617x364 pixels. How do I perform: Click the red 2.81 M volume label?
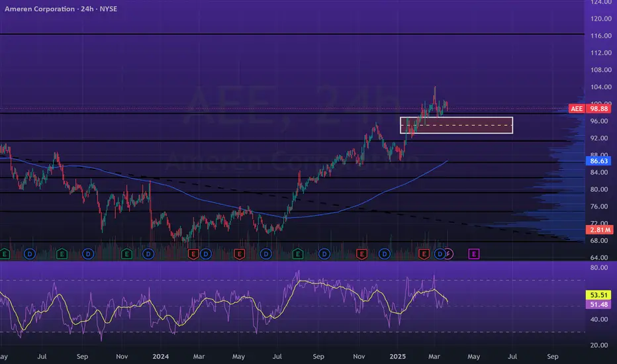598,230
